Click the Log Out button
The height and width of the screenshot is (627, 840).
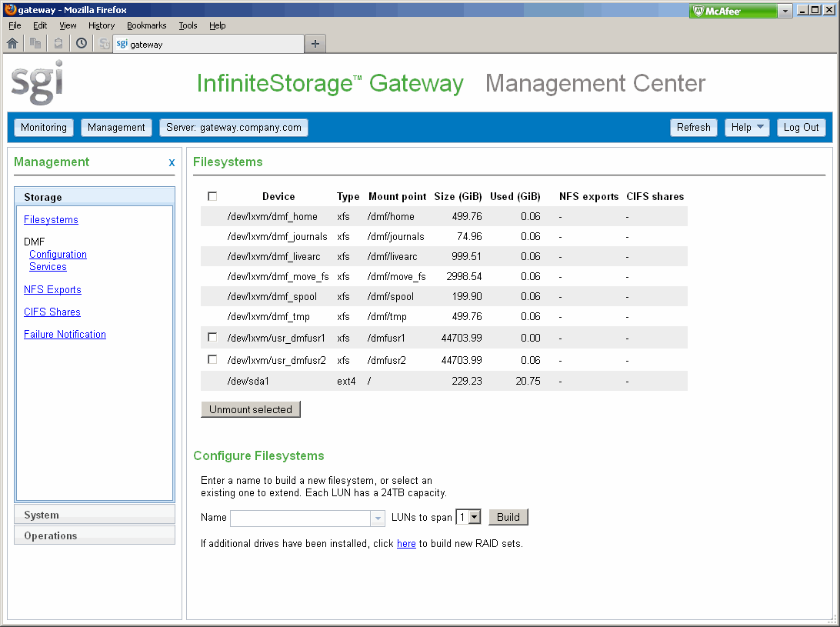pos(801,128)
